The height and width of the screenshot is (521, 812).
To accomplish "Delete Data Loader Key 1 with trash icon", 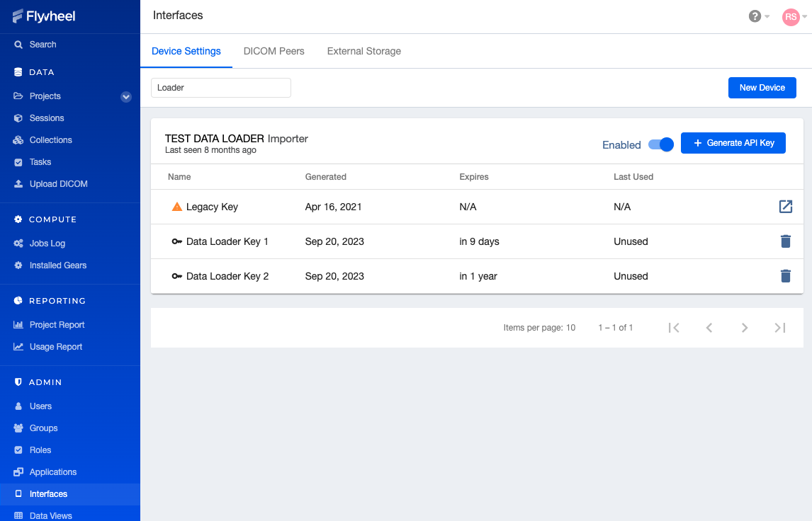I will point(785,241).
